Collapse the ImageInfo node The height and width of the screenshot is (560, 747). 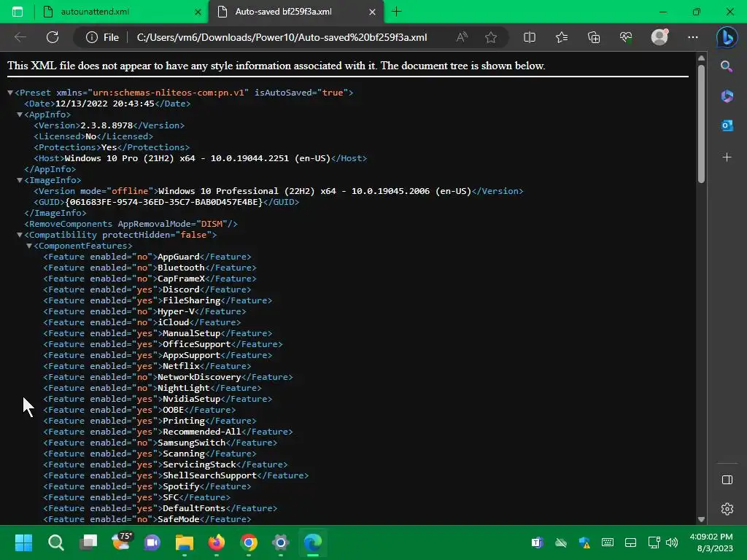coord(20,180)
